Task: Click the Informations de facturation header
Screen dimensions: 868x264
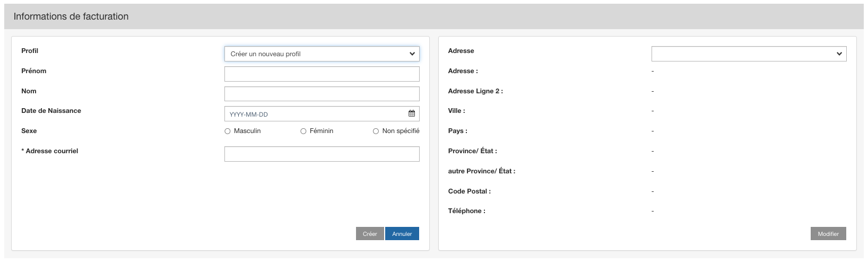Action: (71, 16)
